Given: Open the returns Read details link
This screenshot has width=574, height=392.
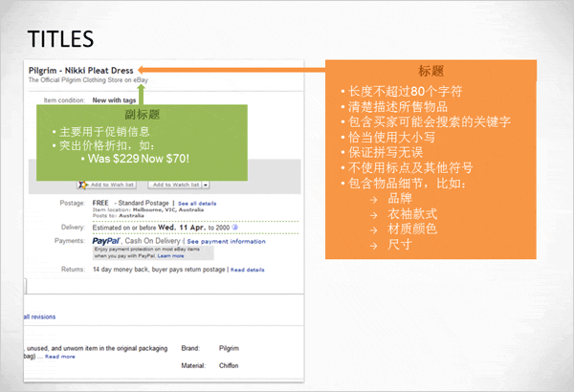Looking at the screenshot, I should pyautogui.click(x=248, y=270).
